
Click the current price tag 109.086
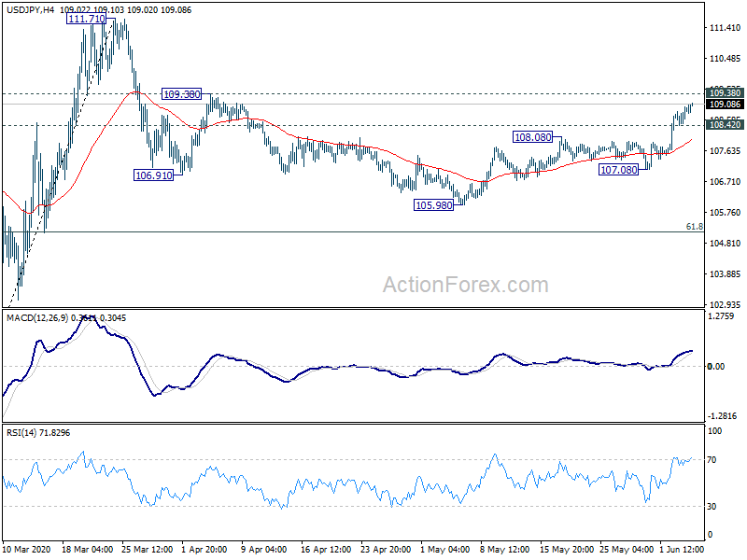tap(725, 105)
